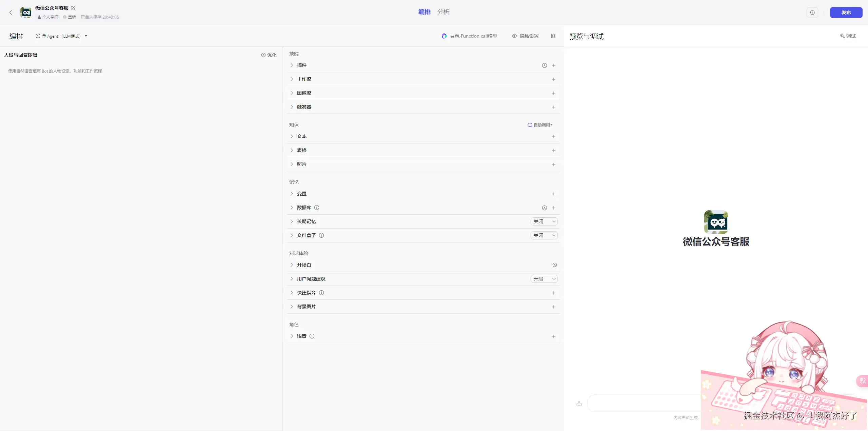Click the auto-generate icon for 开场白
Viewport: 868px width, 431px height.
tap(554, 265)
